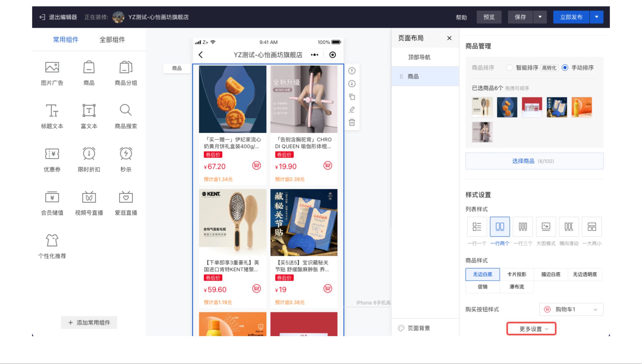Switch to the 全部组件 tab

pyautogui.click(x=112, y=40)
